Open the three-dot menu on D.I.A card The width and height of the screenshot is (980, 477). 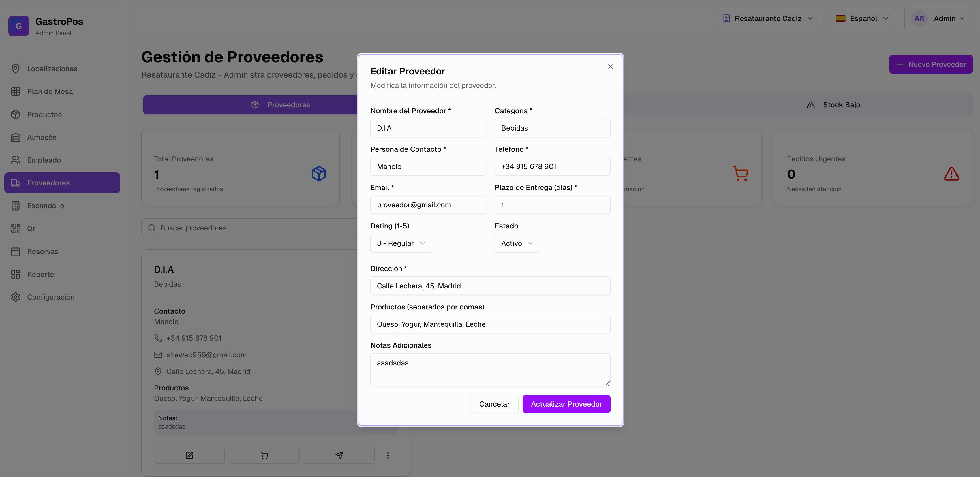(388, 455)
